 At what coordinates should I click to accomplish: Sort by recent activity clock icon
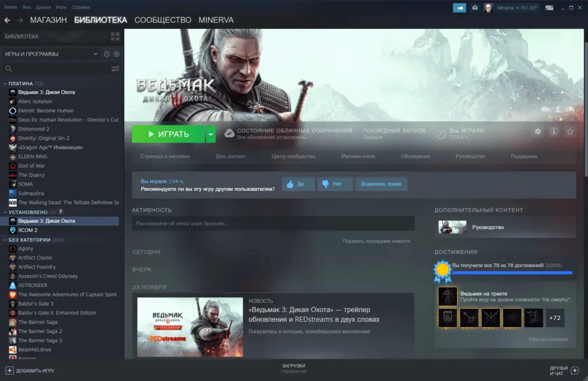(x=107, y=54)
